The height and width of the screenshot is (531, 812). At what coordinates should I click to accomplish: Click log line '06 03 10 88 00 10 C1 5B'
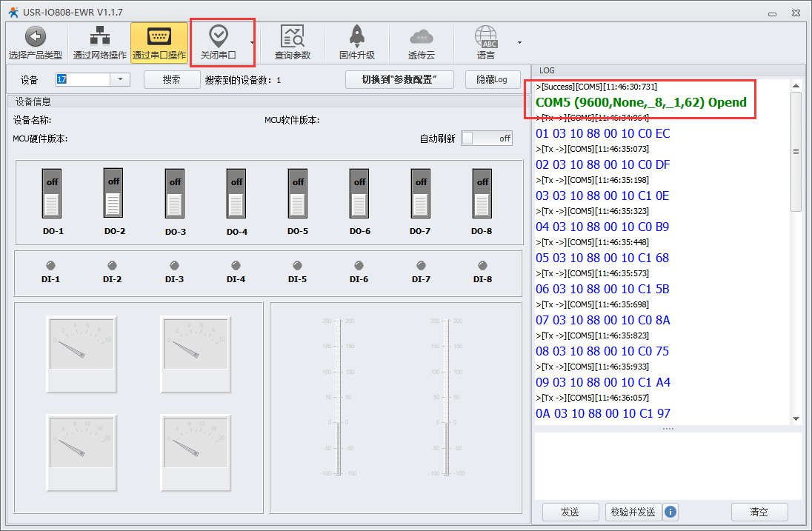602,289
